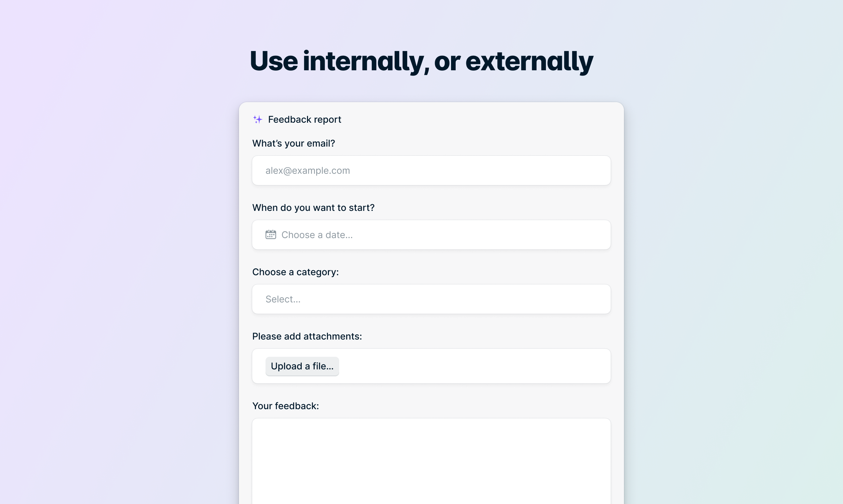Click the "Your feedback:" label
Image resolution: width=843 pixels, height=504 pixels.
pos(285,406)
